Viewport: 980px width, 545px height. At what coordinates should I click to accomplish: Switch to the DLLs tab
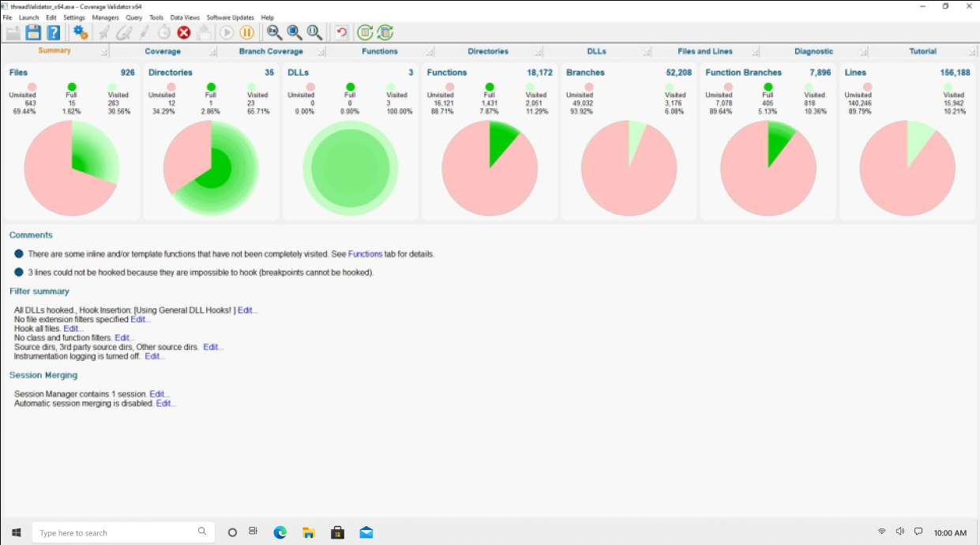pos(597,51)
